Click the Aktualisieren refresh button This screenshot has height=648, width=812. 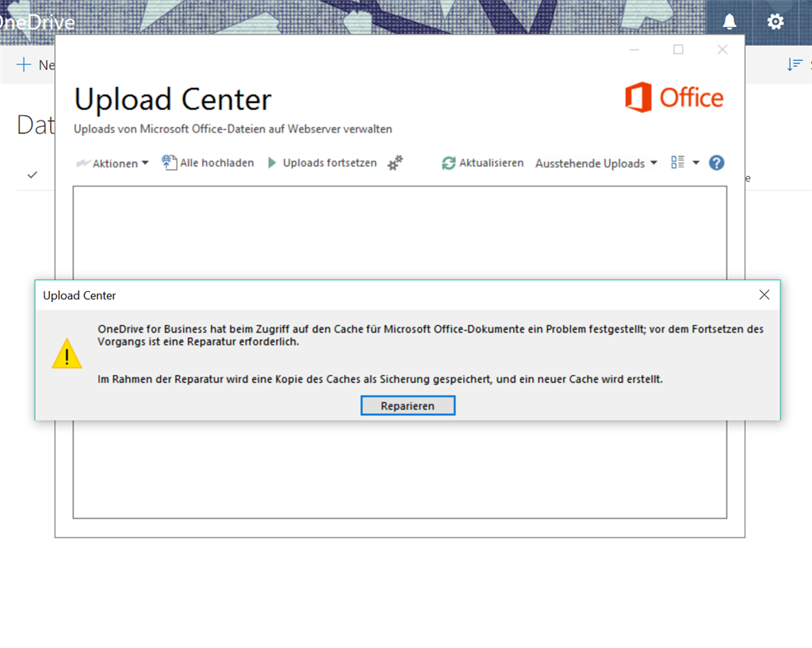tap(483, 163)
